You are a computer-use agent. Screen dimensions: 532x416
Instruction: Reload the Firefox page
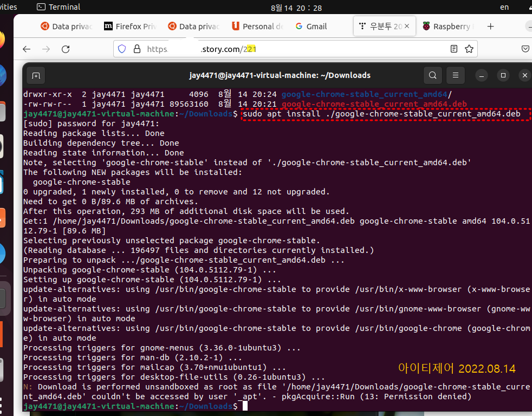(x=66, y=49)
